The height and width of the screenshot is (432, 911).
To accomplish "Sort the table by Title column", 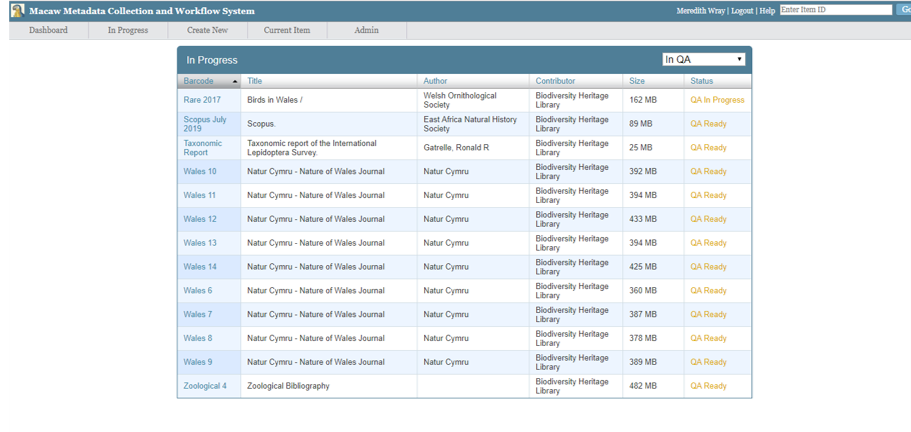I will [x=255, y=81].
